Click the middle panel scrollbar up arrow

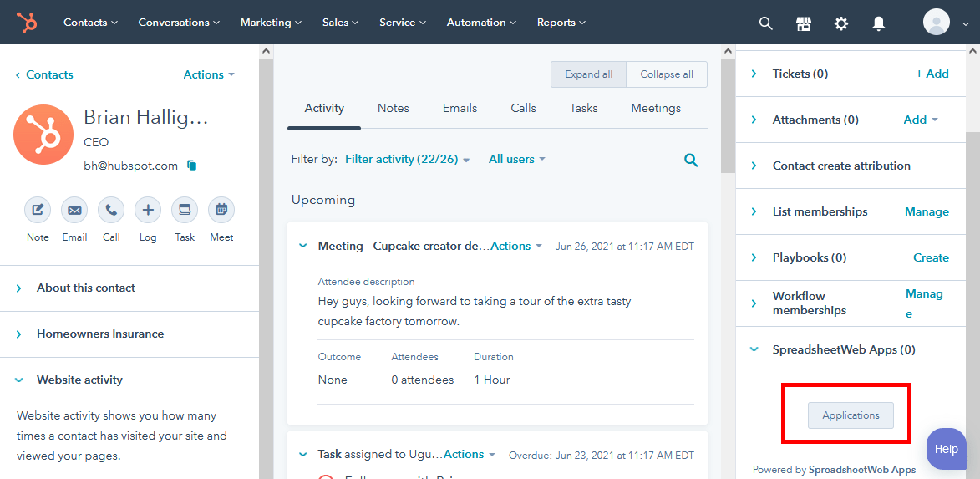point(728,51)
